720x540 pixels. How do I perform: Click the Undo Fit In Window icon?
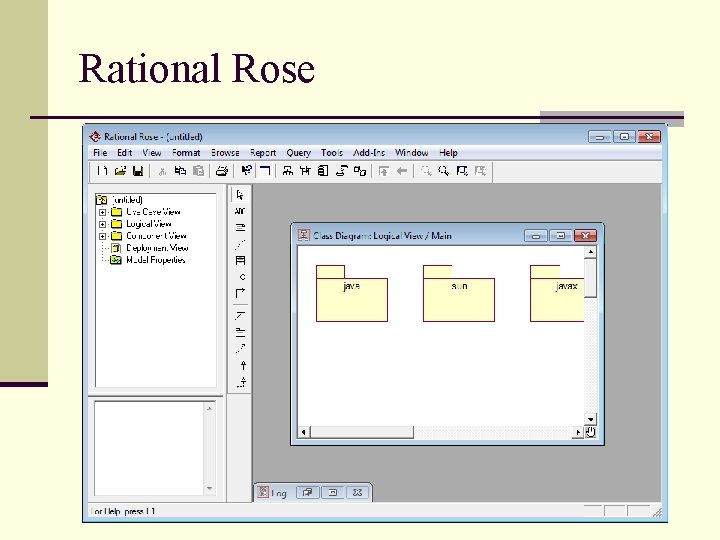pos(480,171)
